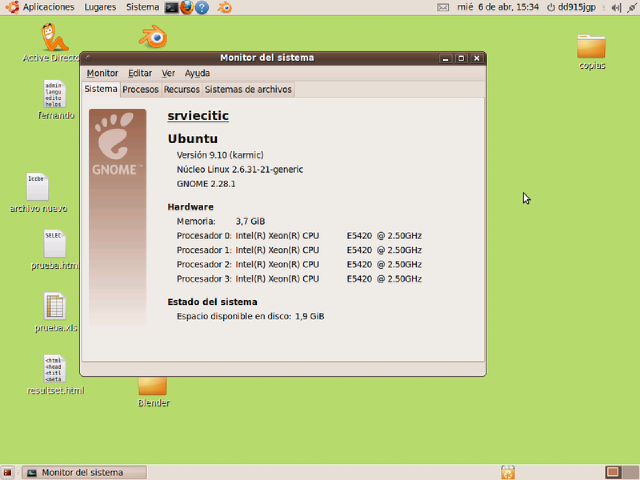Click the date and time clock
Image resolution: width=640 pixels, height=480 pixels.
(498, 7)
